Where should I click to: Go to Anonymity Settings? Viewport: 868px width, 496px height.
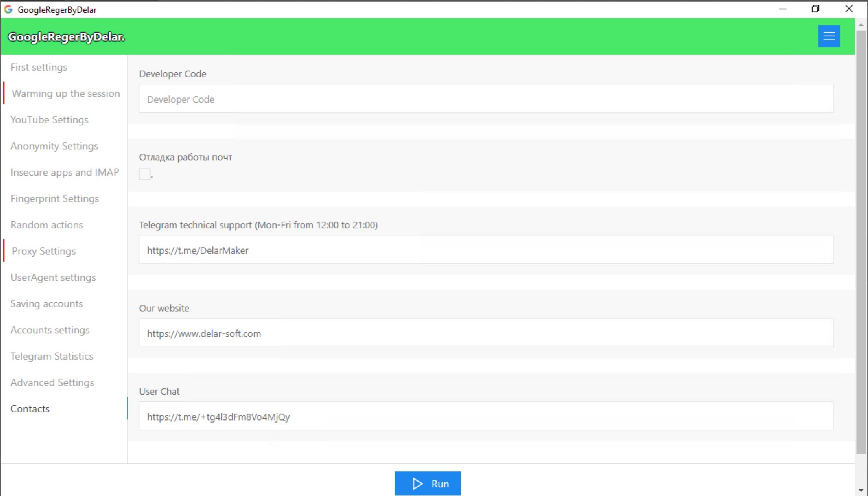click(54, 146)
